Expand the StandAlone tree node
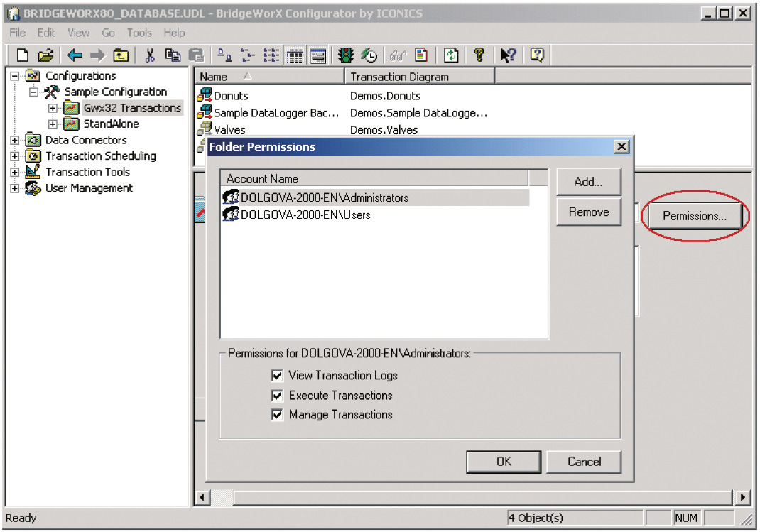Screen dimensions: 760x532 coord(53,124)
